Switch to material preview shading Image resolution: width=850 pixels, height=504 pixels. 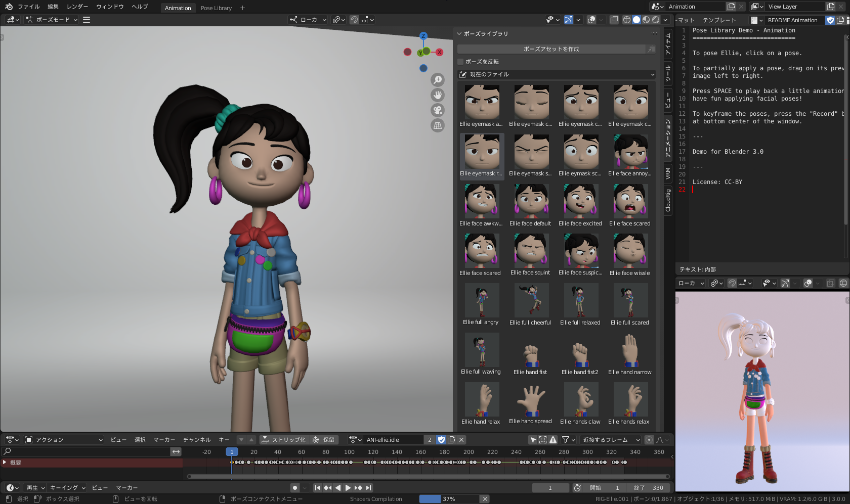coord(646,20)
